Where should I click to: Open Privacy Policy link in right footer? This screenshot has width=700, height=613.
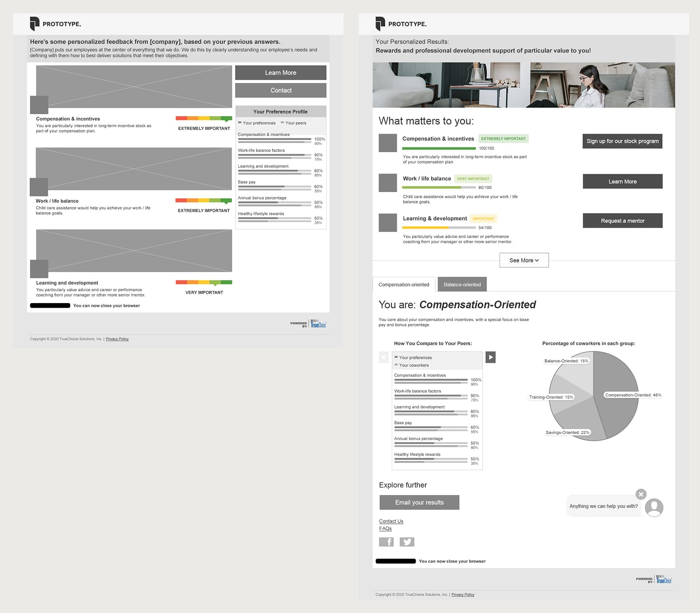click(463, 594)
